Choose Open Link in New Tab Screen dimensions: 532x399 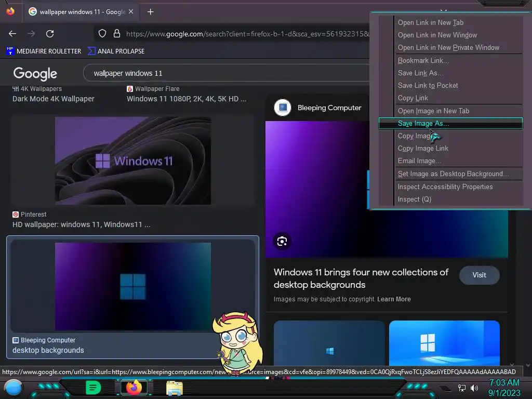point(450,23)
